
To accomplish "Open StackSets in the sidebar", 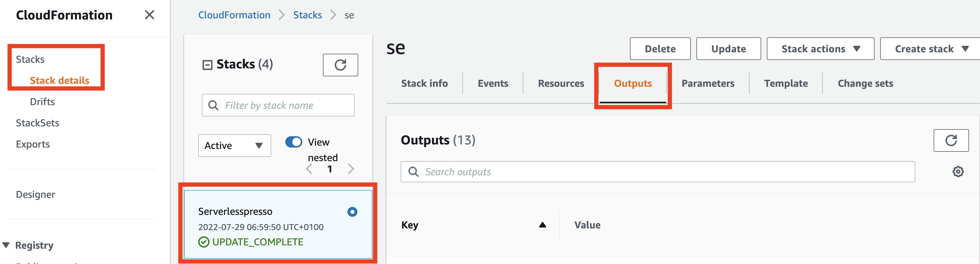I will (x=37, y=123).
